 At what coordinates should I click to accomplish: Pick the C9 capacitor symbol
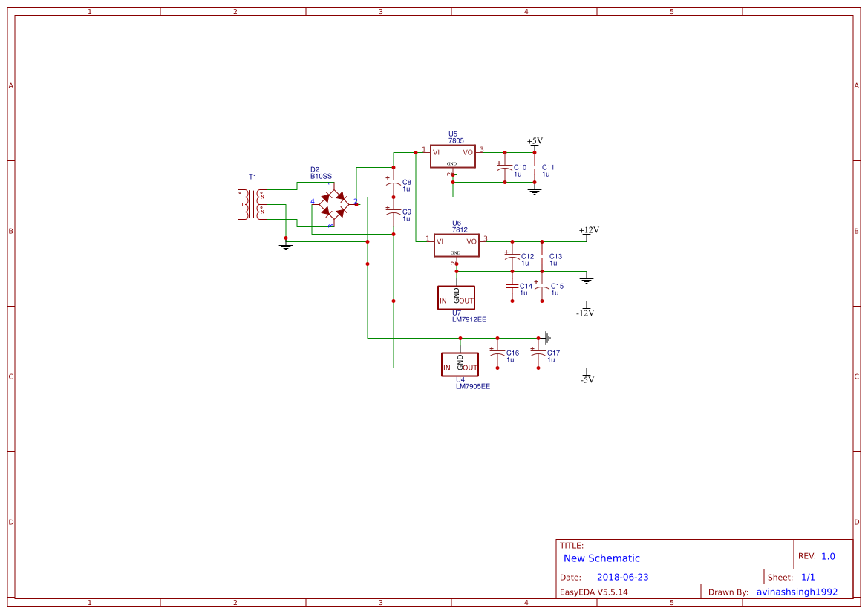[393, 212]
